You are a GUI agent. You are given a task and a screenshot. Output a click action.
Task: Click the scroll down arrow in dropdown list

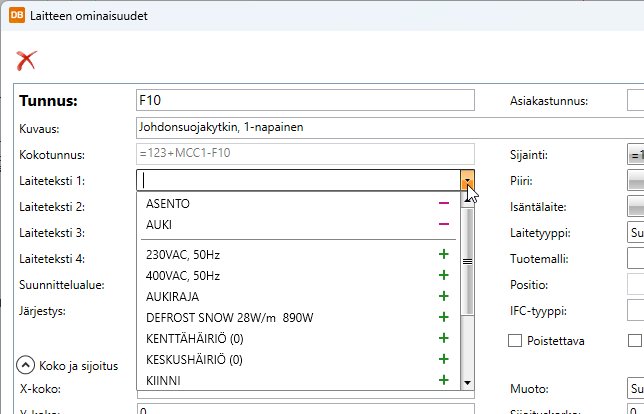(x=466, y=382)
